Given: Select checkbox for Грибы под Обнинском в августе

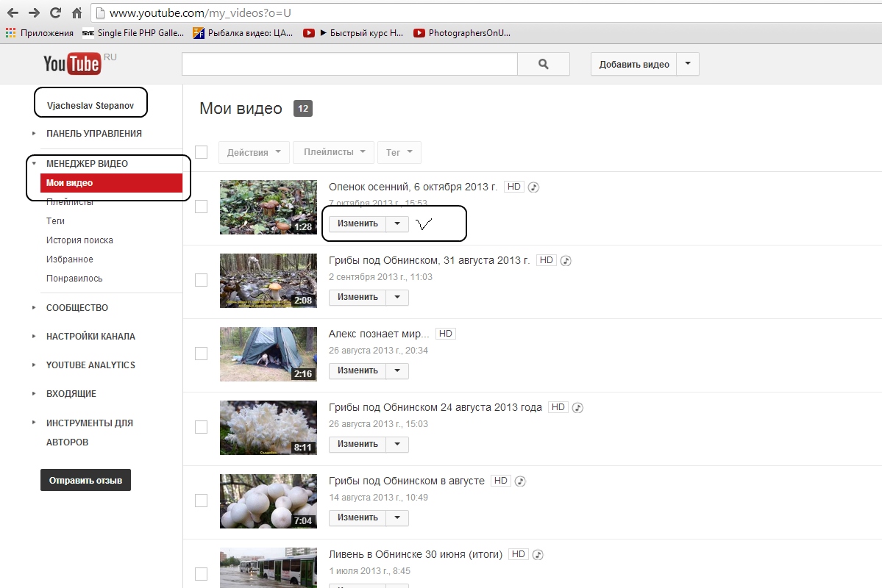Looking at the screenshot, I should click(x=201, y=501).
